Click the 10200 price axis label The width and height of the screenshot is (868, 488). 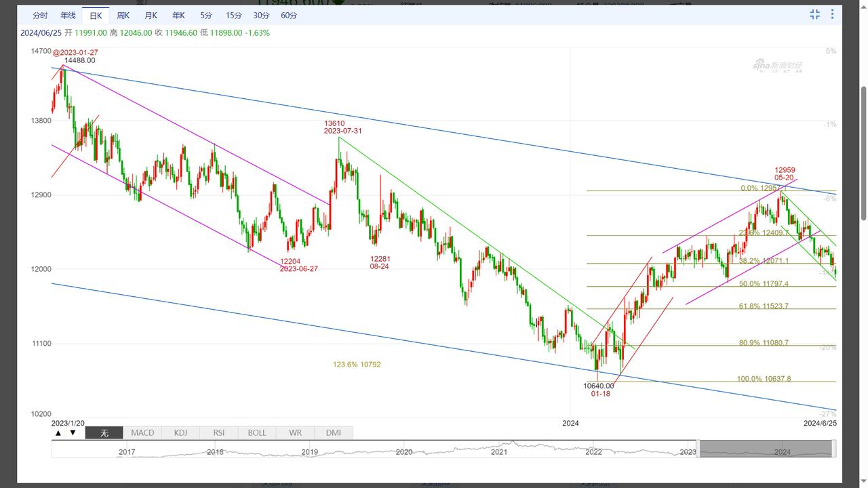pyautogui.click(x=41, y=413)
